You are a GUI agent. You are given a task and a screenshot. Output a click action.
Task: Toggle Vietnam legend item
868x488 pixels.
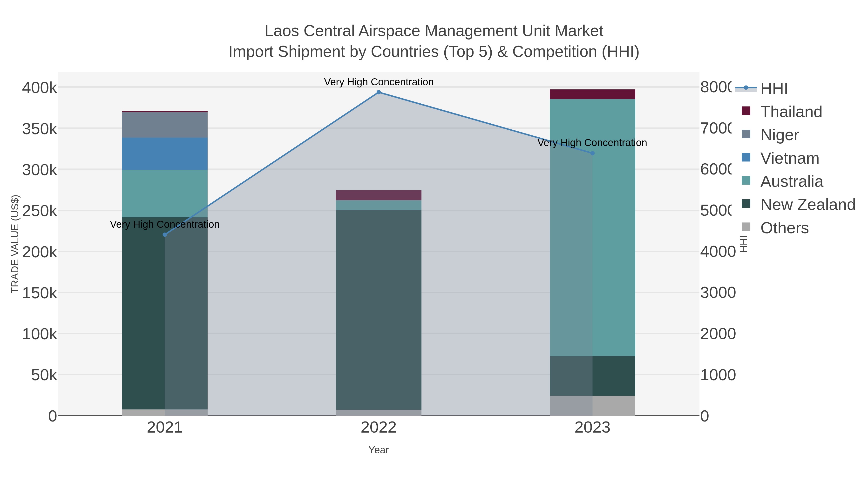pos(780,158)
